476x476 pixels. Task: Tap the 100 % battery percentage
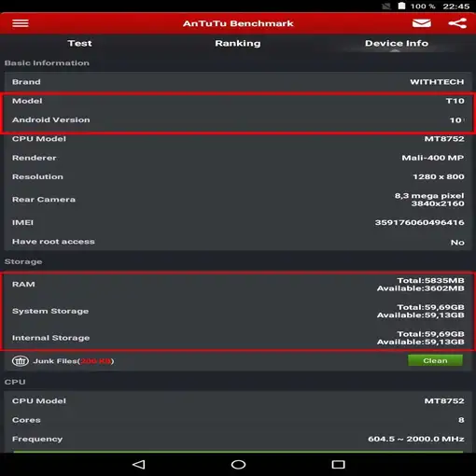[423, 7]
